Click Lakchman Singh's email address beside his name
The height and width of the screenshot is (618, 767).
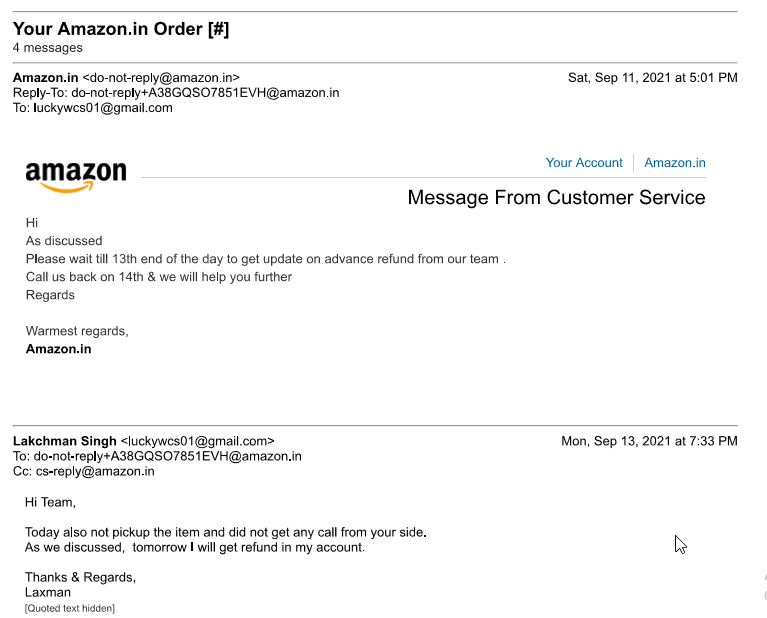click(197, 441)
